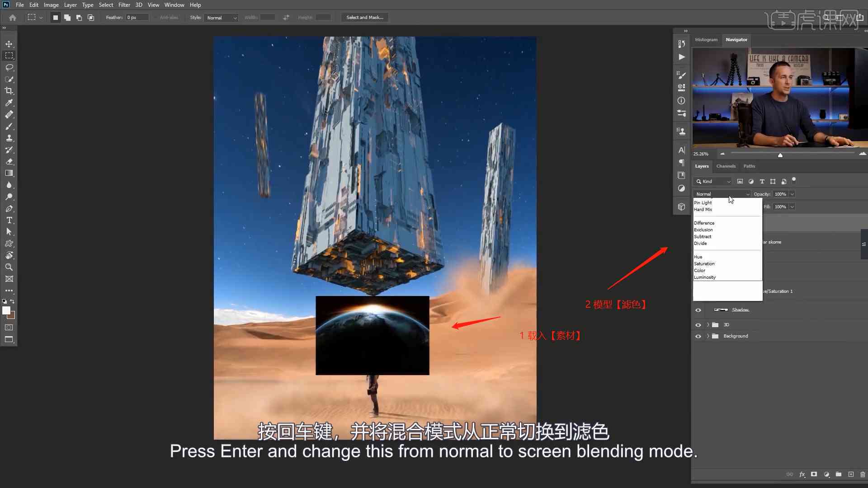
Task: Hide the Background group
Action: [698, 336]
